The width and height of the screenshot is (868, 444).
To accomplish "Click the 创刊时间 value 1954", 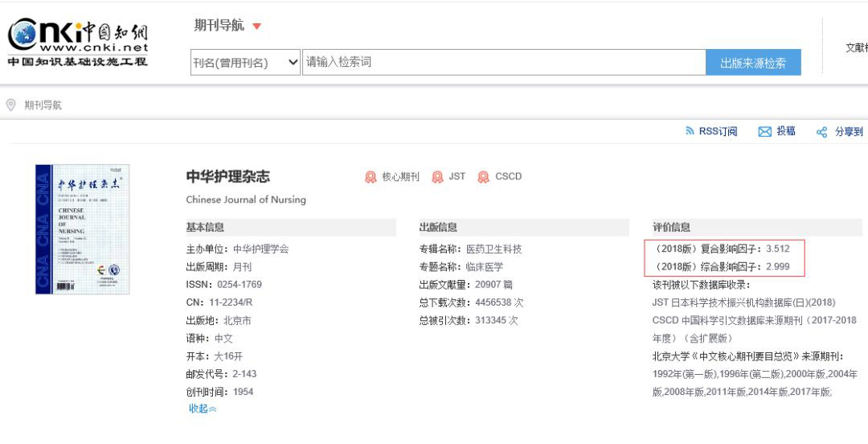I will pyautogui.click(x=243, y=392).
